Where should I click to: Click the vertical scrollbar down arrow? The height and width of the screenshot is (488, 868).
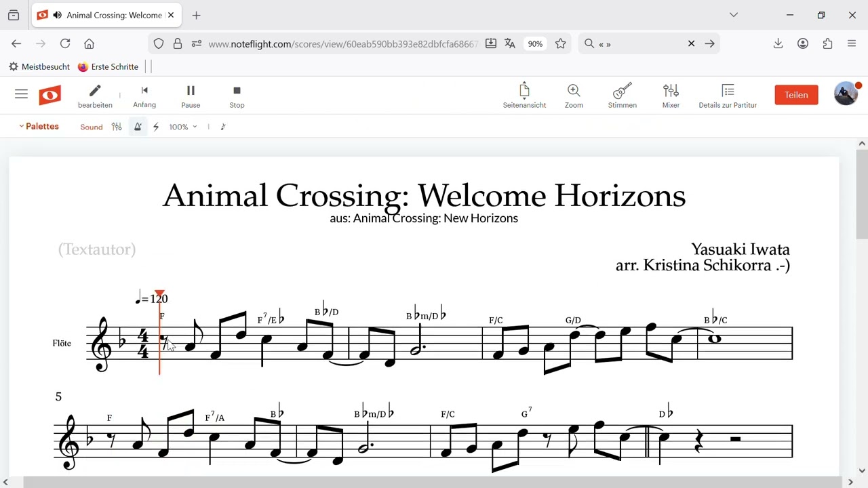(x=862, y=470)
